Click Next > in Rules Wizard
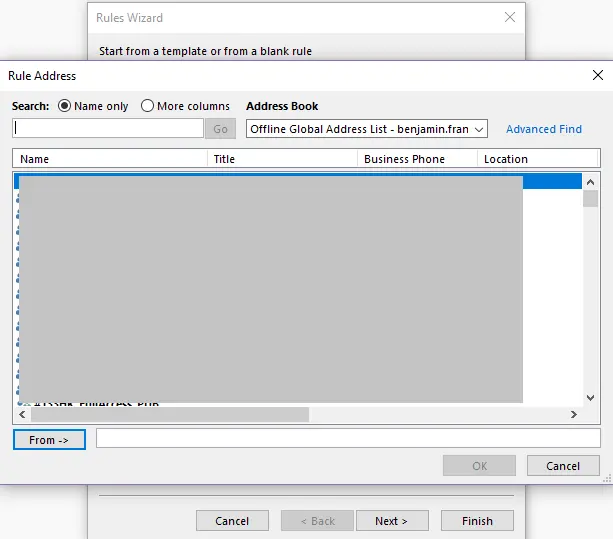The image size is (613, 539). point(392,521)
